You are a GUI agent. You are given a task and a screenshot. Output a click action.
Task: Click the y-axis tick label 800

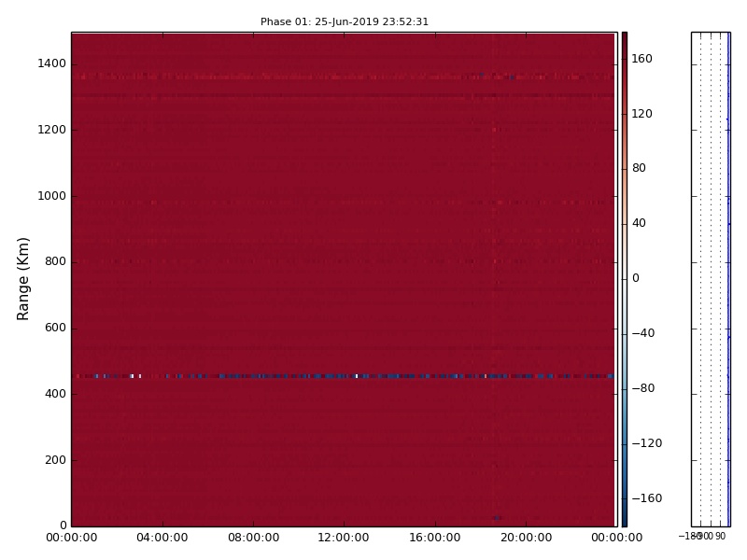click(55, 261)
